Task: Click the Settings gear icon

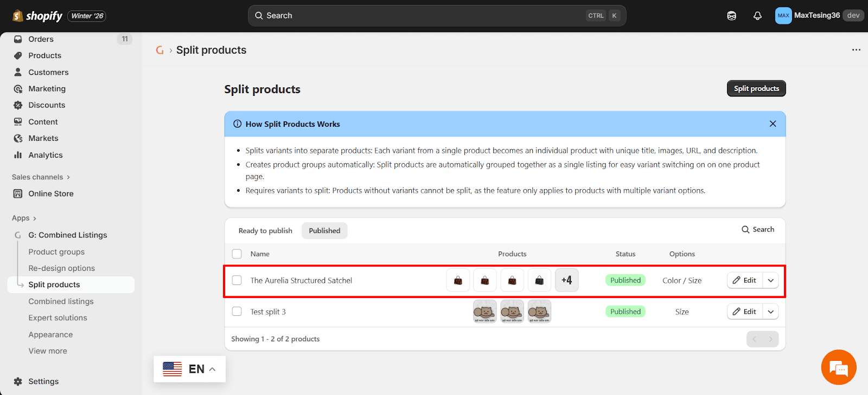Action: click(x=18, y=381)
